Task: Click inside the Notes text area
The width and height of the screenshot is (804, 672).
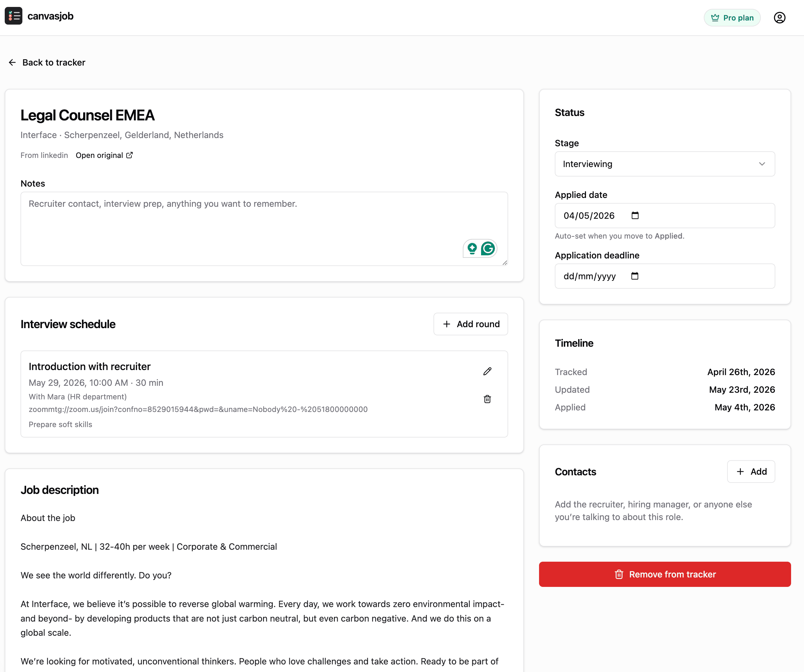Action: pos(264,229)
